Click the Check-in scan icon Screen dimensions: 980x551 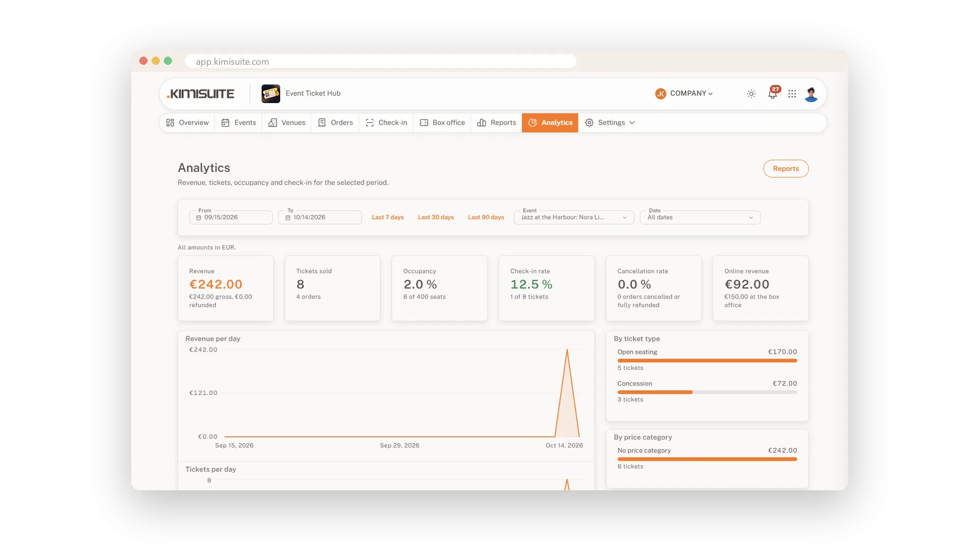pyautogui.click(x=370, y=123)
